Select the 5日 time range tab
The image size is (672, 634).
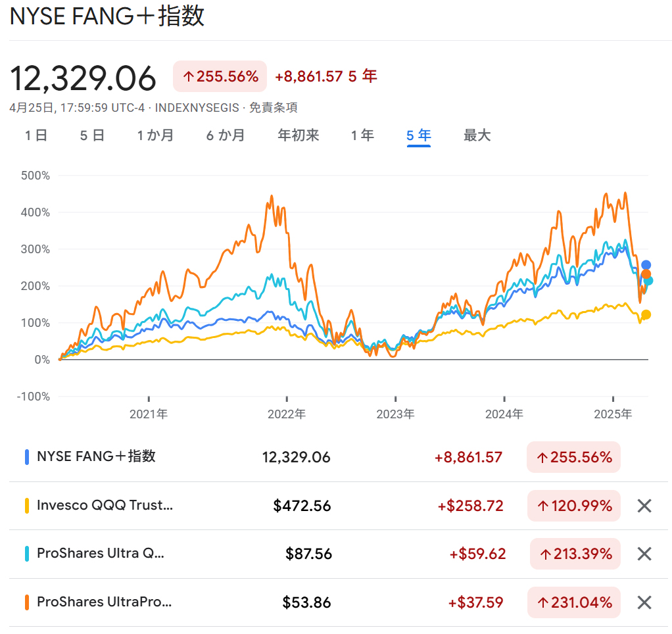pos(92,135)
